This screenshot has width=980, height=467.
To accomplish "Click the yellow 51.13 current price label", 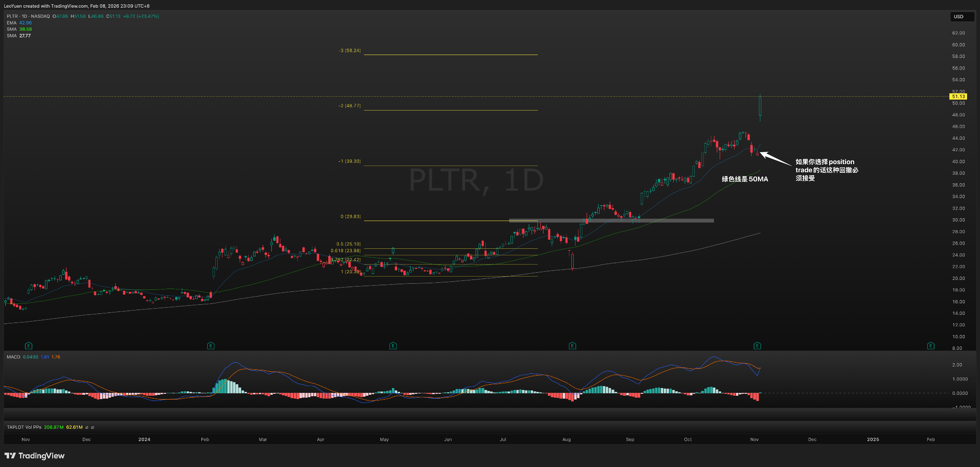I will tap(958, 97).
